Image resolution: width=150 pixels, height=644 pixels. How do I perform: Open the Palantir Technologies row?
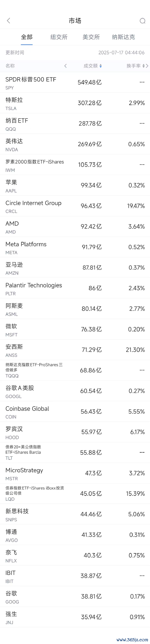(x=75, y=288)
